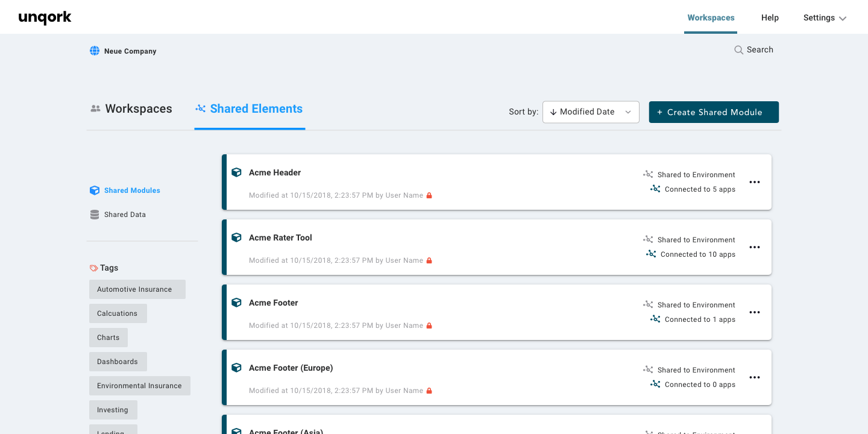Viewport: 868px width, 434px height.
Task: Click the Connected to 10 apps network icon
Action: (x=650, y=254)
